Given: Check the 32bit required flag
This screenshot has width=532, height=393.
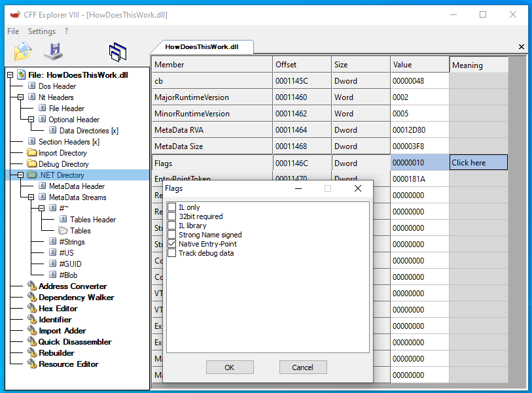Looking at the screenshot, I should point(172,216).
